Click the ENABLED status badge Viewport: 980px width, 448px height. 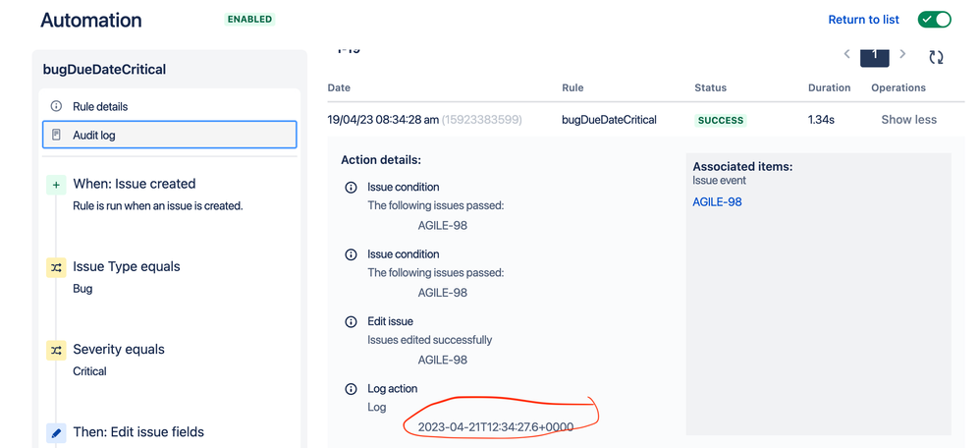click(250, 20)
